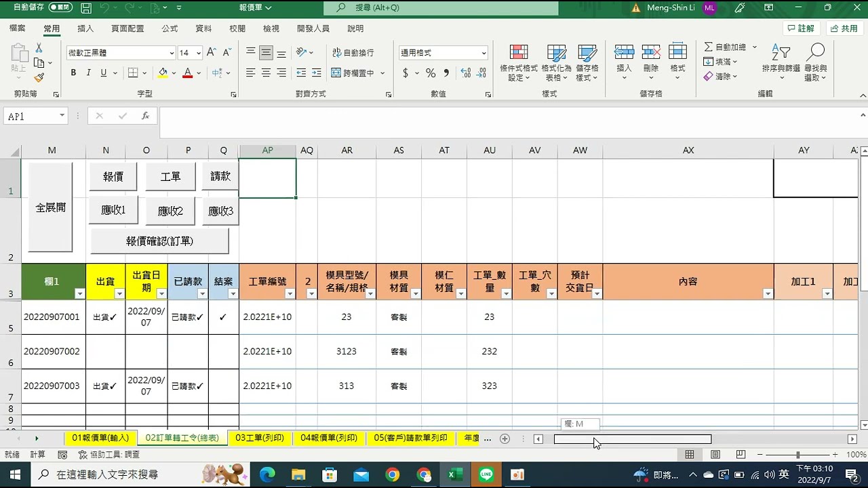Switch to normal view in status bar

[690, 455]
